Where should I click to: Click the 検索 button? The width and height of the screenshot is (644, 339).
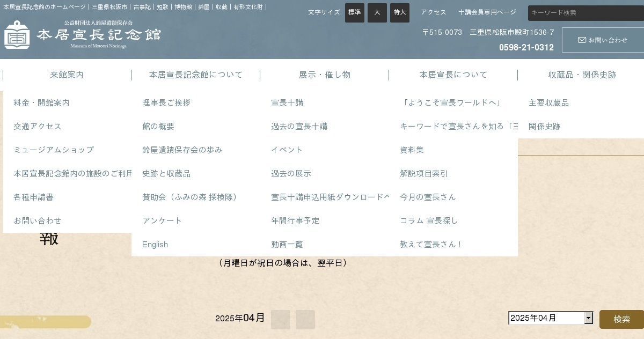pyautogui.click(x=621, y=319)
